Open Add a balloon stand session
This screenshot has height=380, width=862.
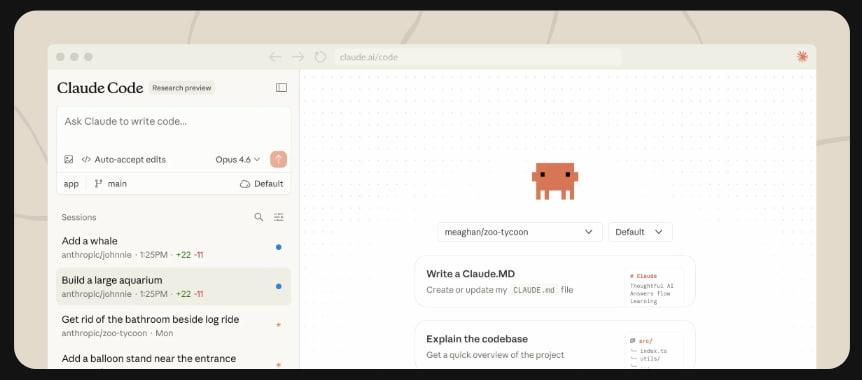tap(174, 358)
